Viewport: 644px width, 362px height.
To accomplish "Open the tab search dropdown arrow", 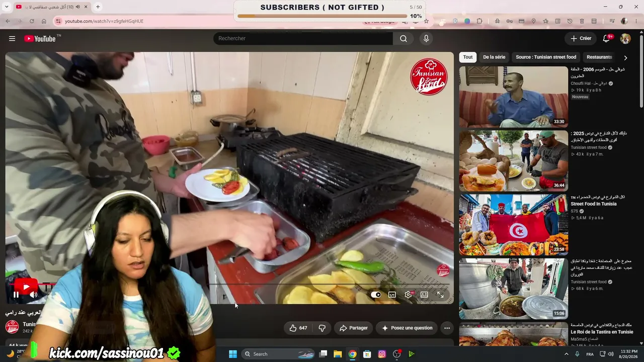I will [x=7, y=7].
